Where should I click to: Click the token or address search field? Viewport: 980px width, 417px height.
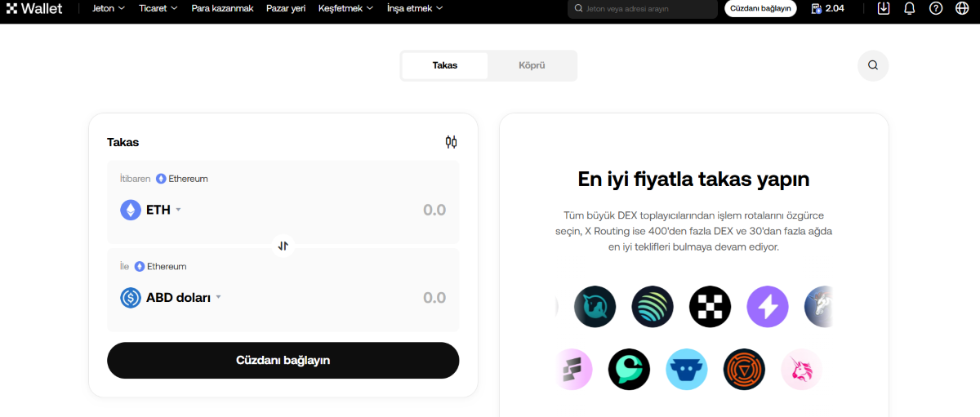point(643,8)
